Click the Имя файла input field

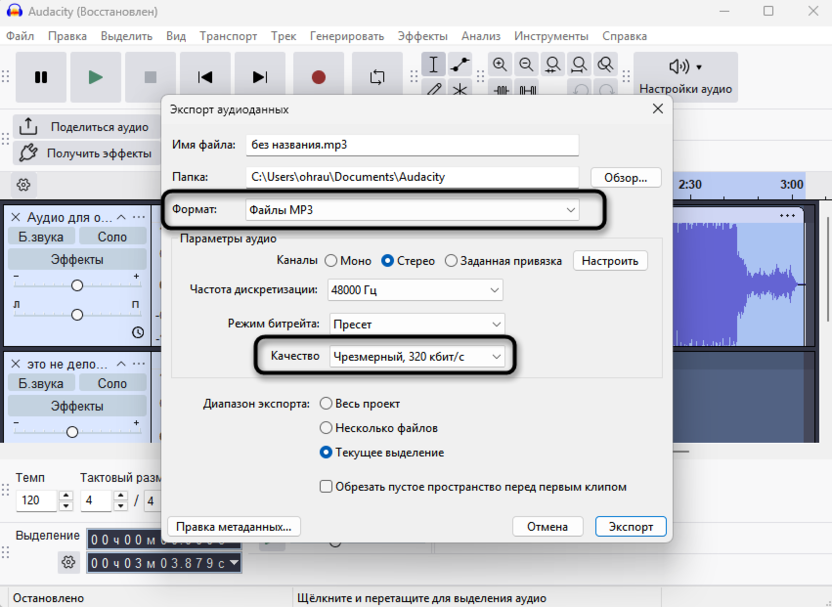click(412, 145)
